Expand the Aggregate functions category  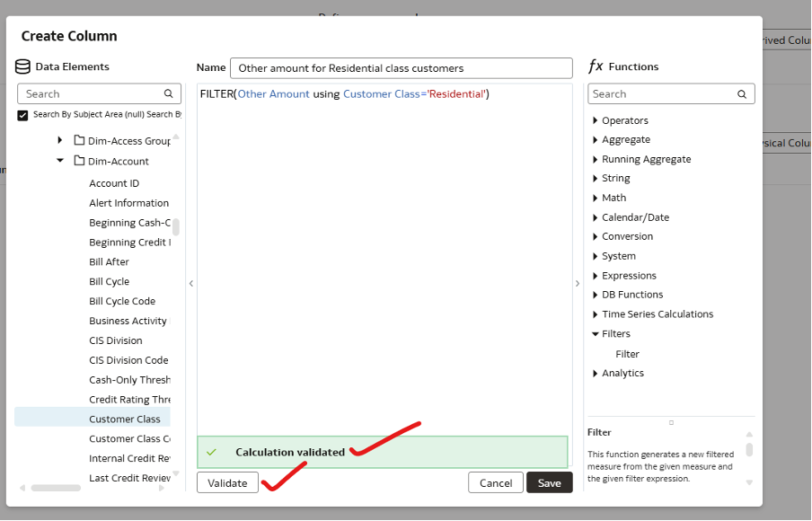click(x=596, y=140)
